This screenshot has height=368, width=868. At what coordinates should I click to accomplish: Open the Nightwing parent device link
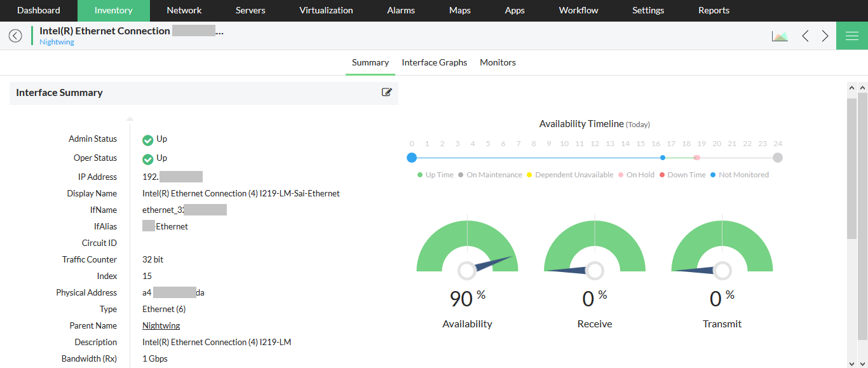(161, 325)
